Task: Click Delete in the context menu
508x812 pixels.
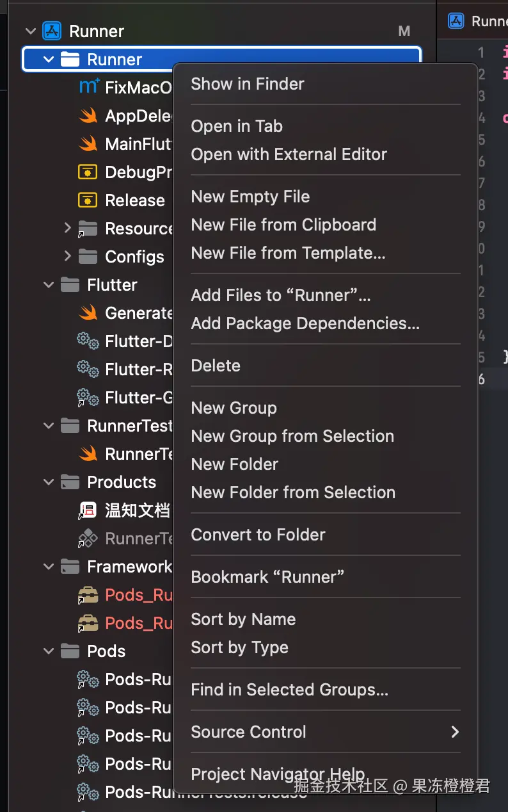Action: [x=216, y=366]
